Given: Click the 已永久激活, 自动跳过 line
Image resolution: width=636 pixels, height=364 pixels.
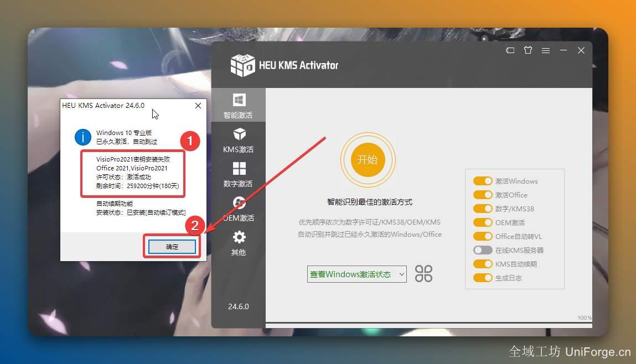Looking at the screenshot, I should 127,142.
